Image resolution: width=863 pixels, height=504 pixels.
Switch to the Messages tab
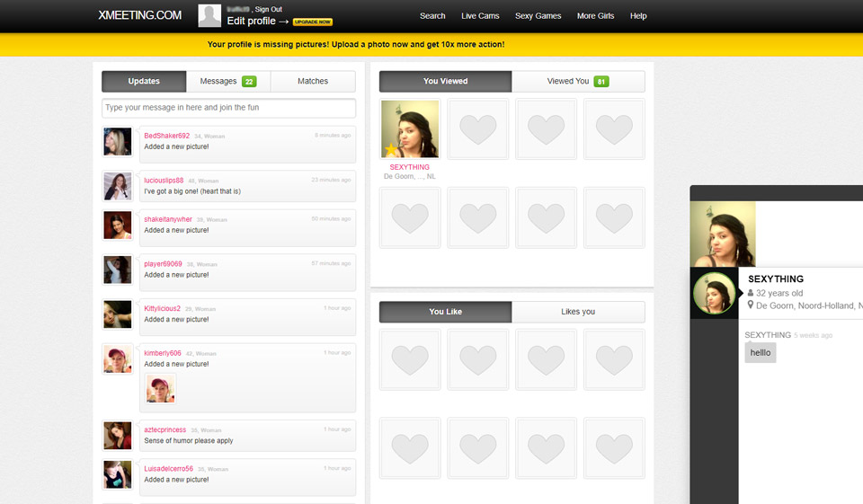tap(218, 81)
